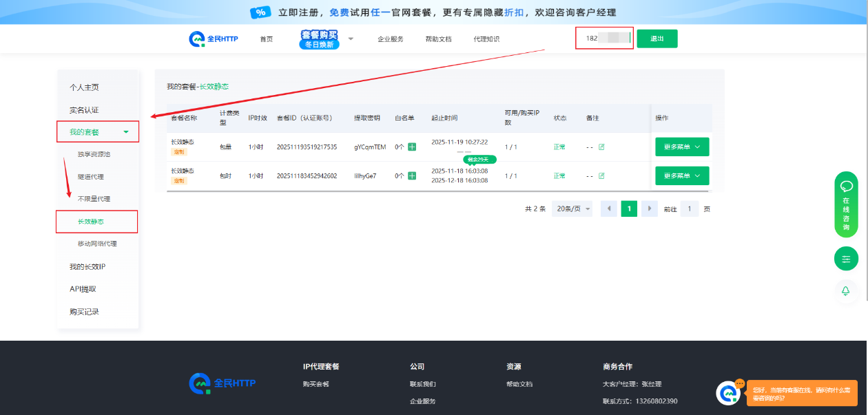The height and width of the screenshot is (415, 868).
Task: Open API提取 in sidebar menu
Action: click(x=83, y=289)
